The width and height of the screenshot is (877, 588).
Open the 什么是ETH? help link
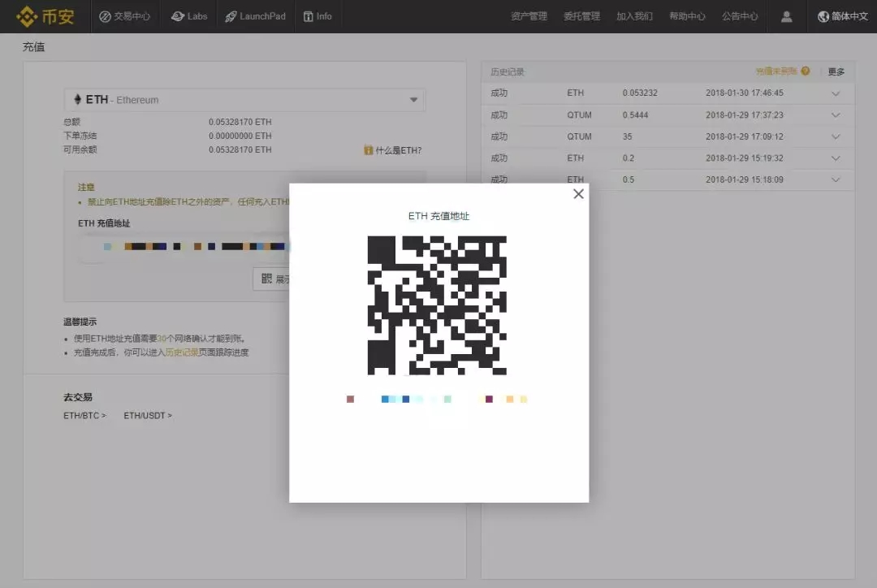[x=393, y=150]
